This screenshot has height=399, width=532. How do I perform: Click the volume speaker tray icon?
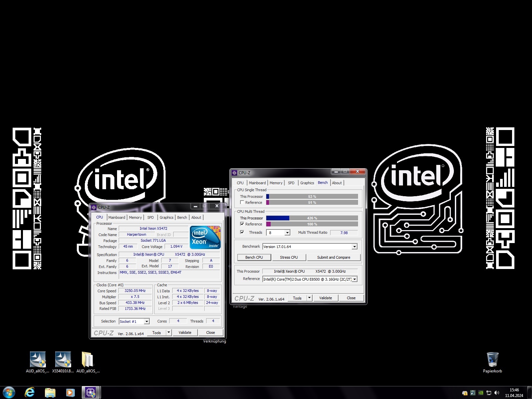(x=496, y=393)
